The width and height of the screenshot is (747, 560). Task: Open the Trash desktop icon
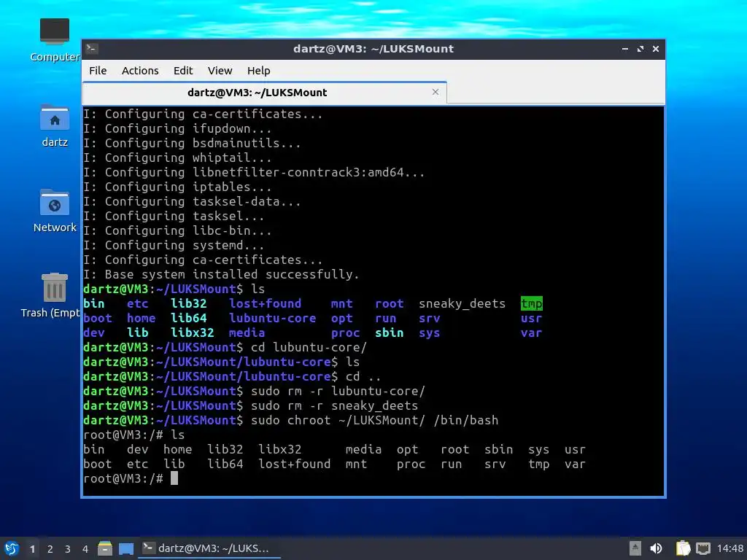coord(50,295)
